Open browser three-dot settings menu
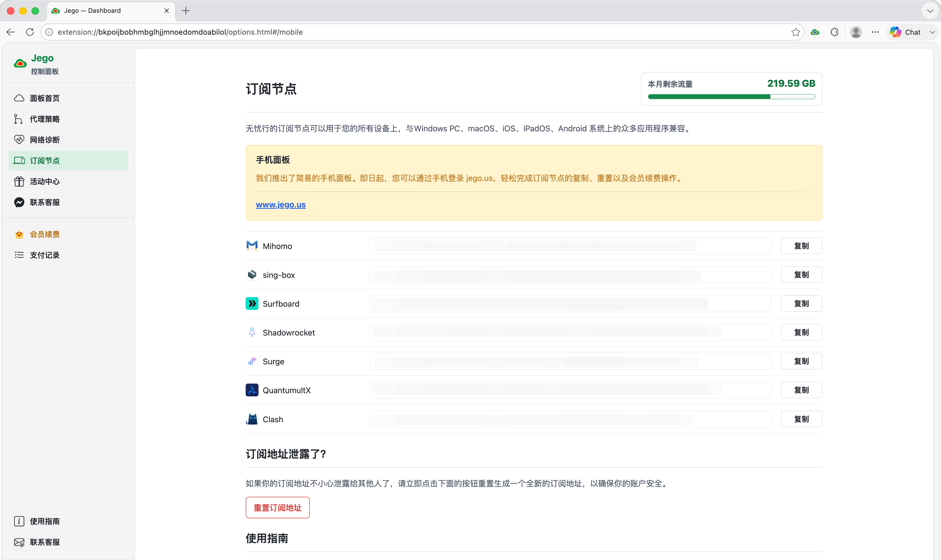Screen dimensions: 941x560 tap(875, 32)
